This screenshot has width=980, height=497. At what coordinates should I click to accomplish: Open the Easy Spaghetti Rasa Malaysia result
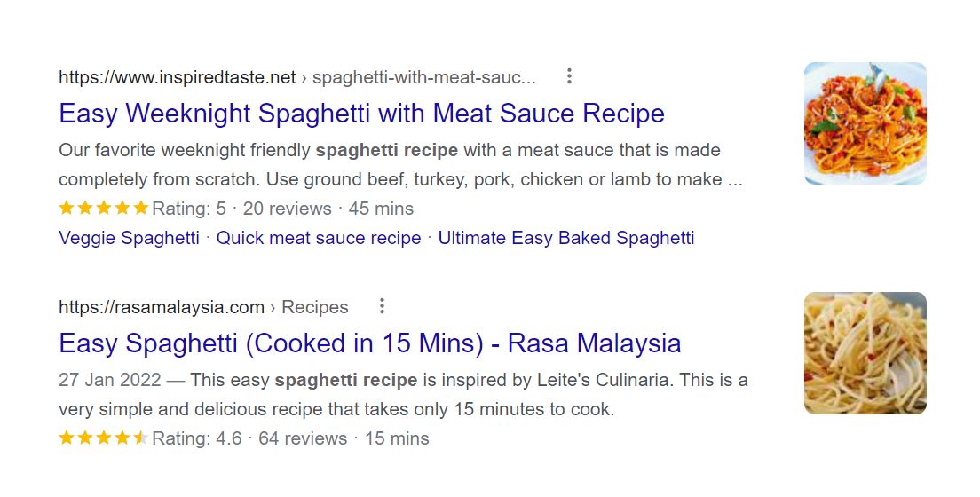click(x=369, y=343)
